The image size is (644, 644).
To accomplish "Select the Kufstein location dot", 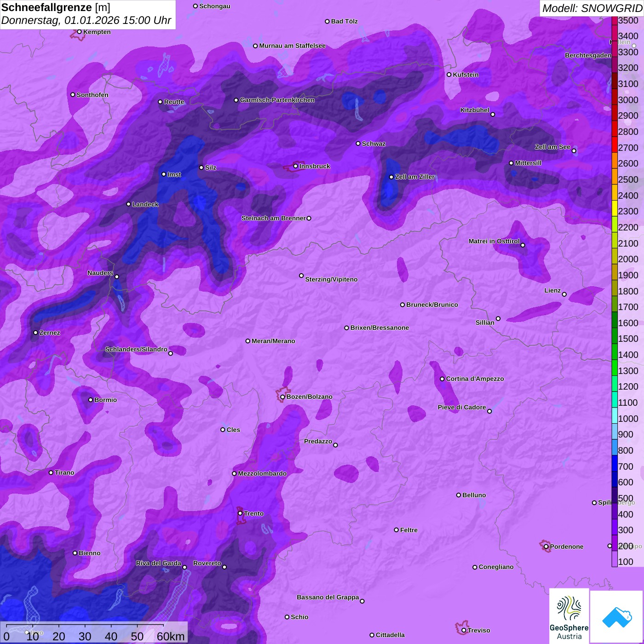I will (x=449, y=75).
